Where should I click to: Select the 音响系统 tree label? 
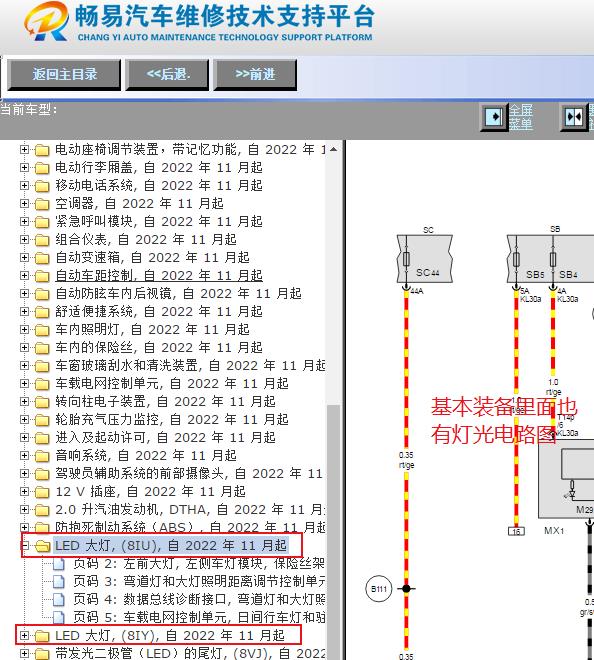(x=146, y=456)
